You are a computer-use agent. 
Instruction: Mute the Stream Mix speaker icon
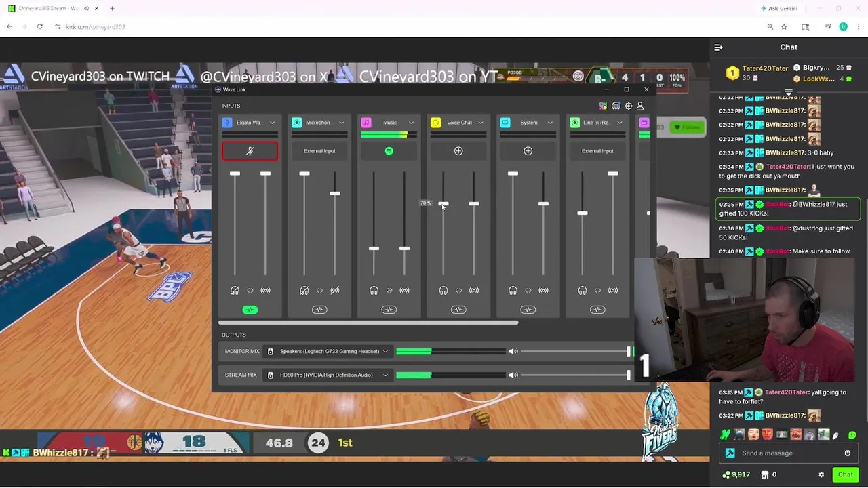pos(513,375)
